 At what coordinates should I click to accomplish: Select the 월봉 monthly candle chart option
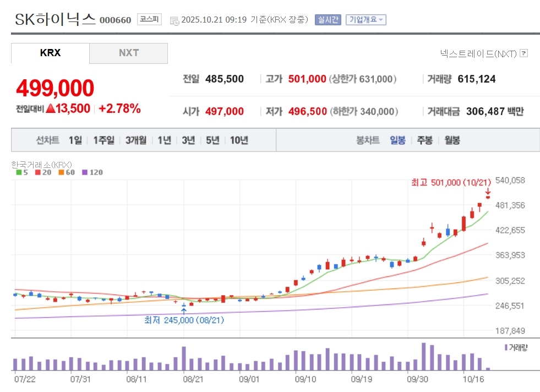click(x=452, y=140)
